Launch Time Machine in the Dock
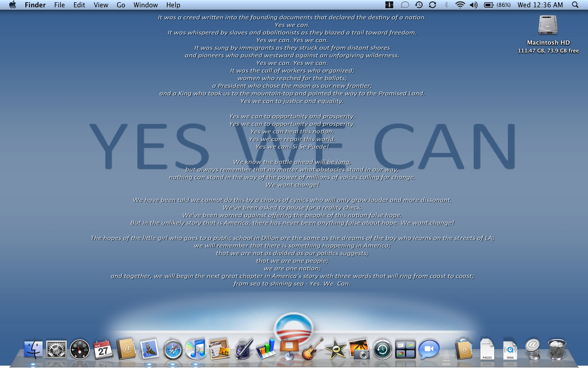This screenshot has height=368, width=588. coord(382,350)
